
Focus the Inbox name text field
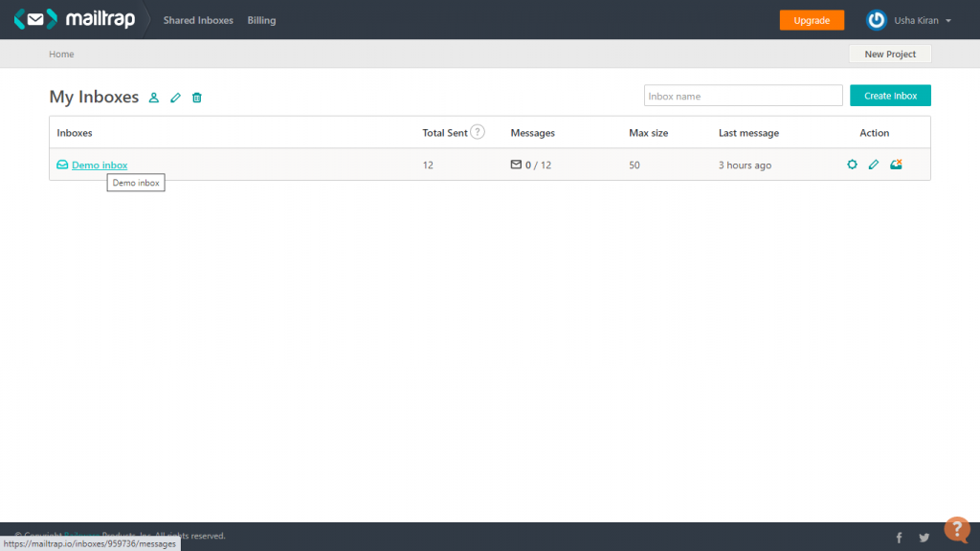tap(743, 96)
